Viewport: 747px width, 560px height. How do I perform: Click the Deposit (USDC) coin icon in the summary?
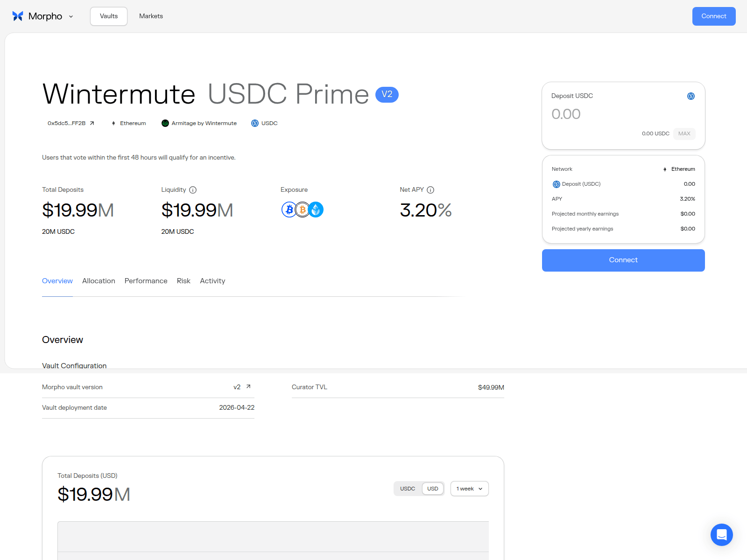557,184
